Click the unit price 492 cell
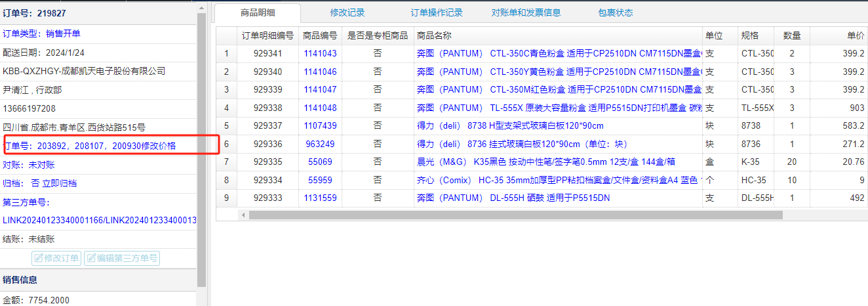868x306 pixels. (x=838, y=198)
